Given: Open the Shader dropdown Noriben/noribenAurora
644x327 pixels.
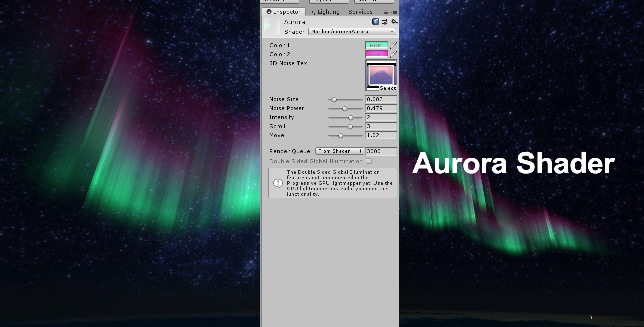Looking at the screenshot, I should [x=352, y=31].
